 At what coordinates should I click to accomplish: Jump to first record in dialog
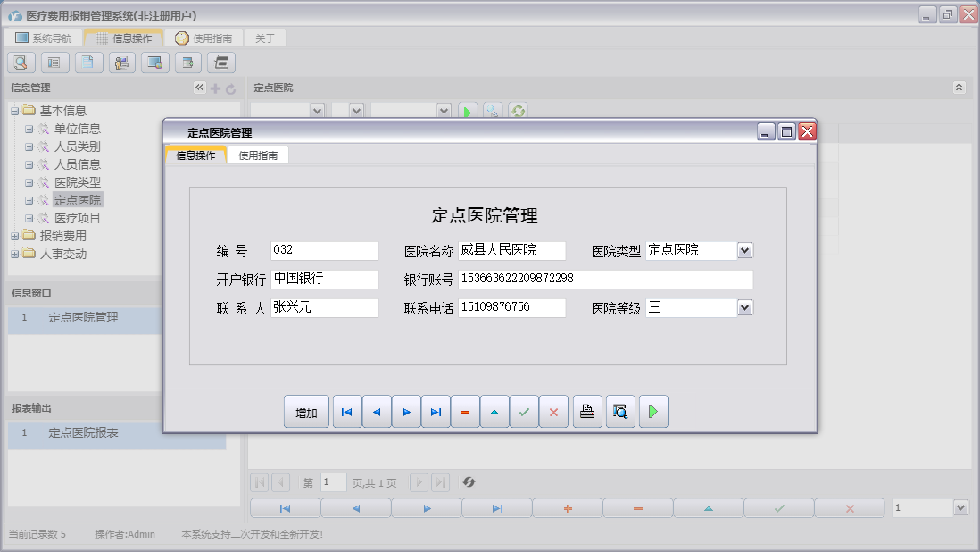pos(346,411)
